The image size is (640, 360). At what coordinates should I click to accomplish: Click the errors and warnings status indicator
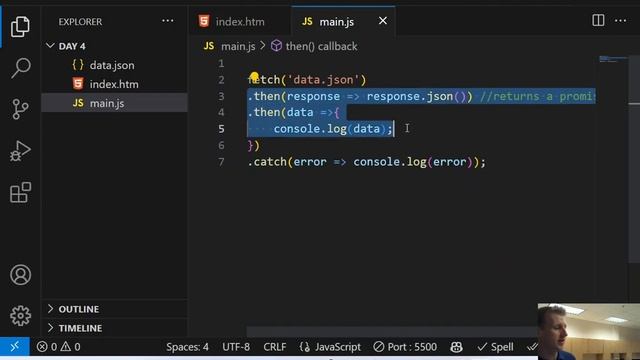pos(58,347)
